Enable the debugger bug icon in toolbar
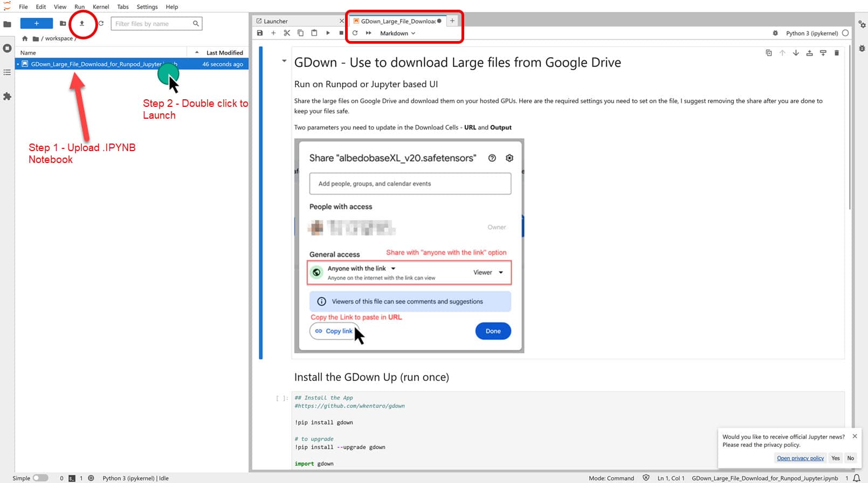 (775, 33)
